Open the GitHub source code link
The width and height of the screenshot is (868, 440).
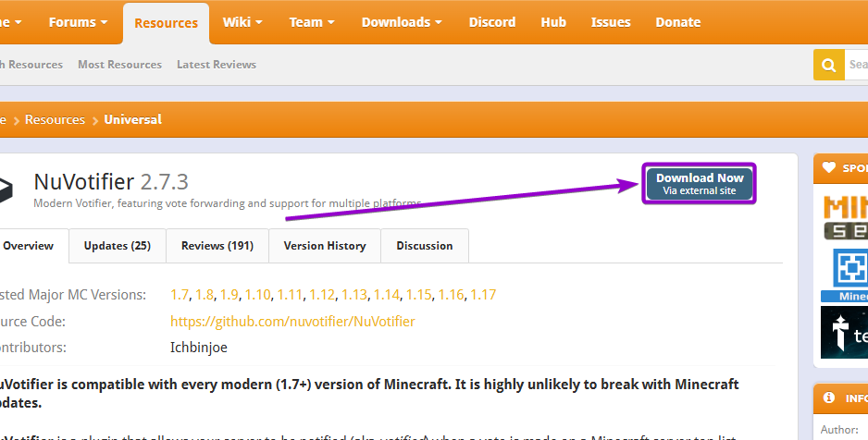(x=292, y=321)
